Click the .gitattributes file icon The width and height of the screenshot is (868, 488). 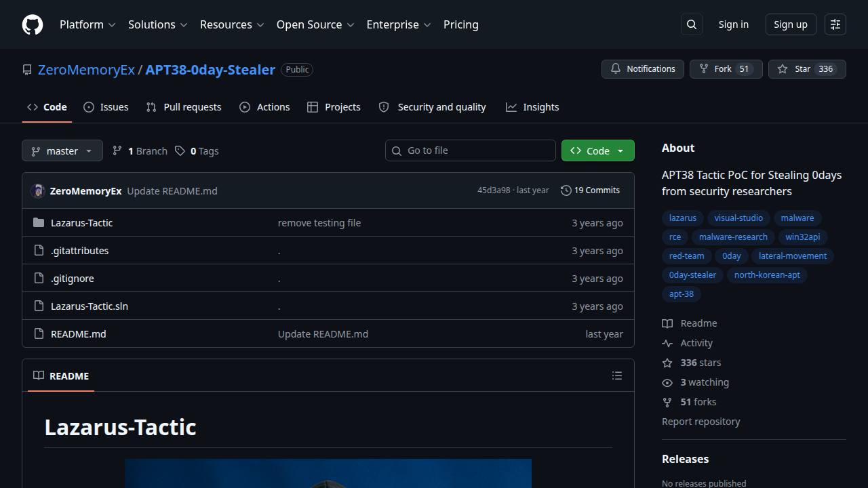39,251
